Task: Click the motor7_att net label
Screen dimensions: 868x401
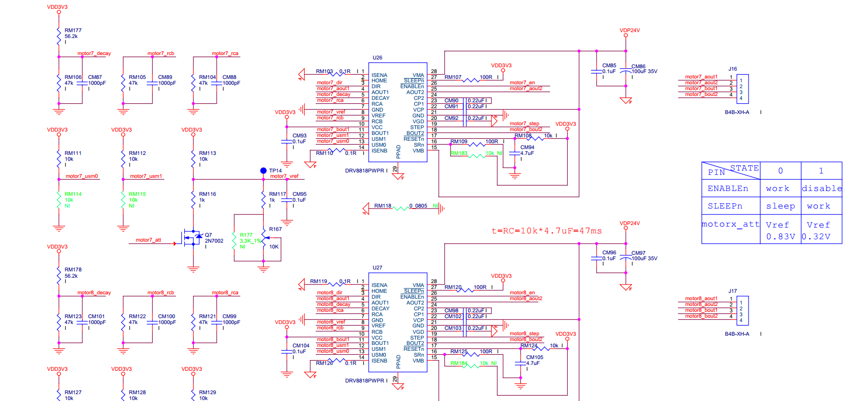Action: point(148,240)
